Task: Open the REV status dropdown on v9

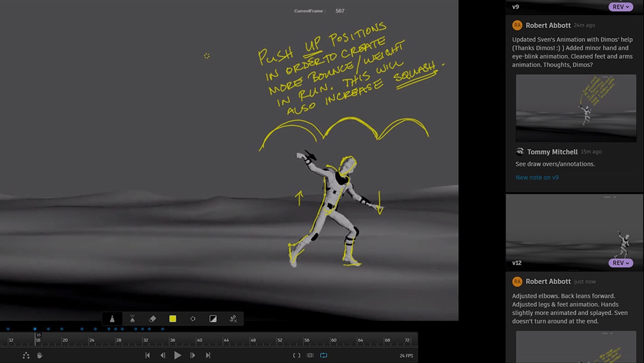Action: point(620,7)
